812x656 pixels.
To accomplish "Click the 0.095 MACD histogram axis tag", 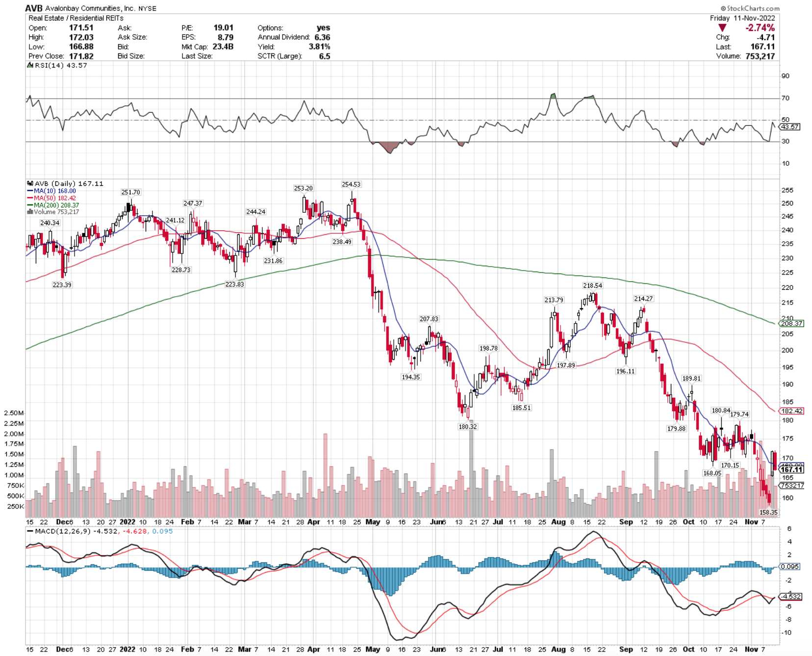I will pyautogui.click(x=790, y=566).
